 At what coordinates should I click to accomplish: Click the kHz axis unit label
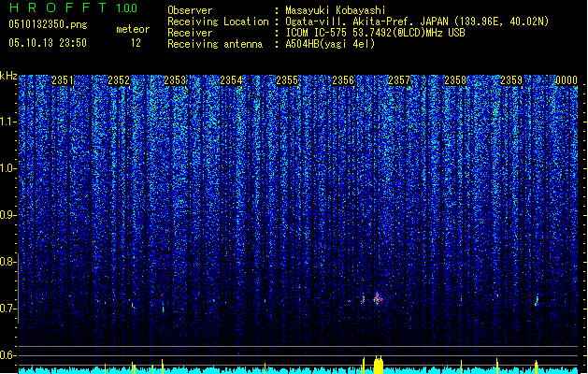[8, 76]
